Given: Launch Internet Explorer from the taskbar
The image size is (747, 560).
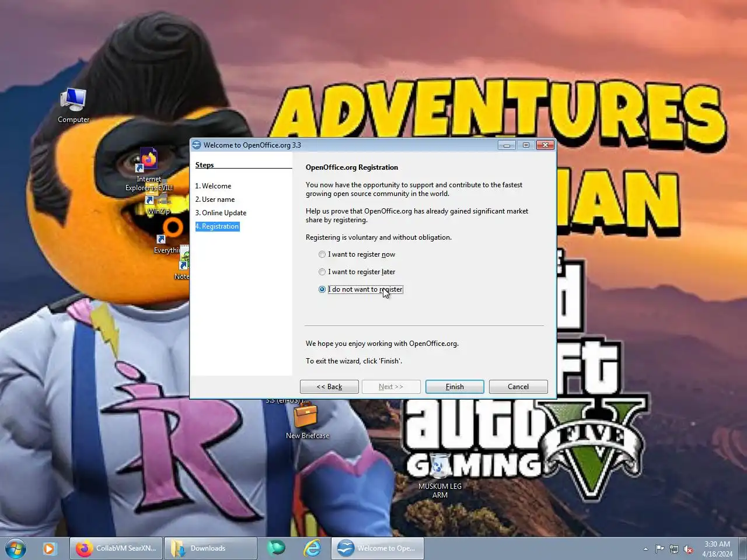Looking at the screenshot, I should pos(313,548).
